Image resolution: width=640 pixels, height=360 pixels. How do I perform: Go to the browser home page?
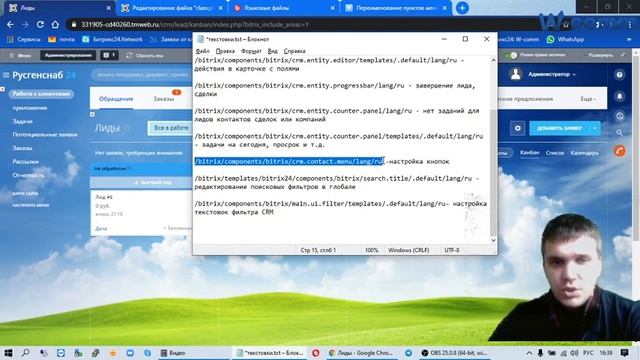tap(55, 24)
